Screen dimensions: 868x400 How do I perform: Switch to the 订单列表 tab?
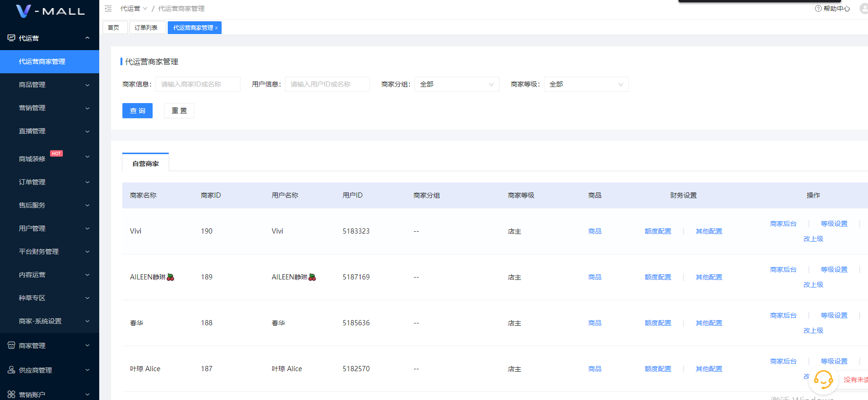[x=147, y=27]
